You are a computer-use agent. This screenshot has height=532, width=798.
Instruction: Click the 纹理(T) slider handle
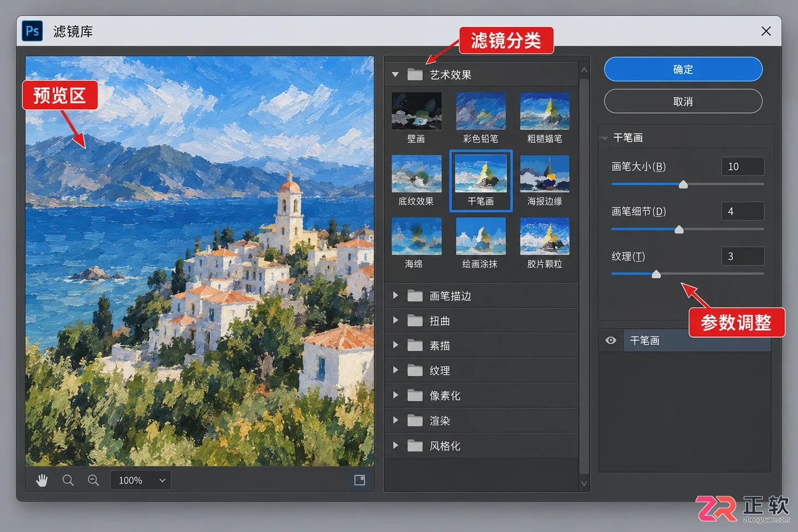pyautogui.click(x=656, y=274)
